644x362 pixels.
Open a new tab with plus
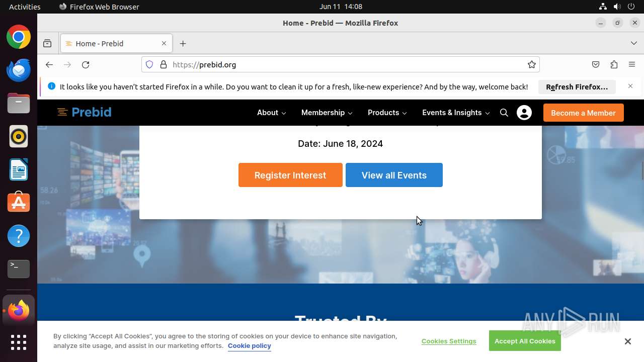pos(183,44)
